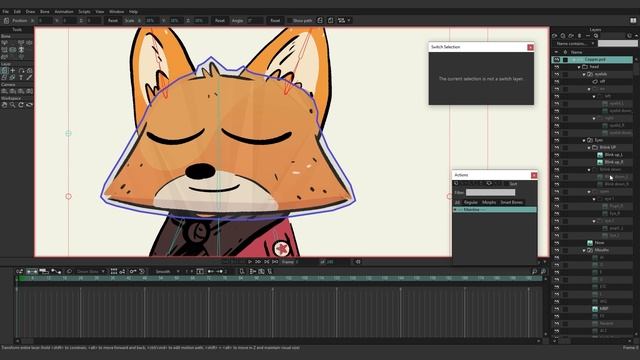Select the first Bone tool icon
This screenshot has height=360, width=640.
[x=4, y=42]
